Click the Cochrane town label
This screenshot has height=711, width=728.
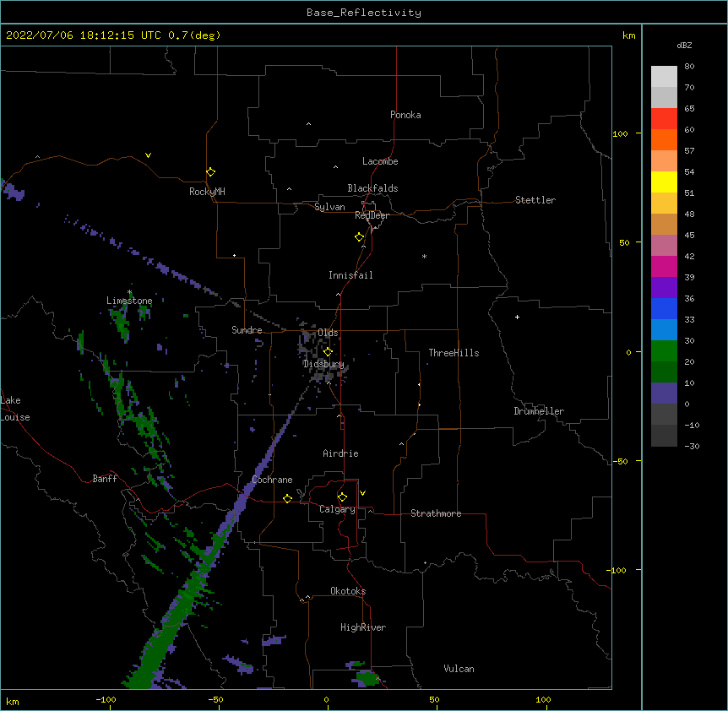tap(272, 480)
